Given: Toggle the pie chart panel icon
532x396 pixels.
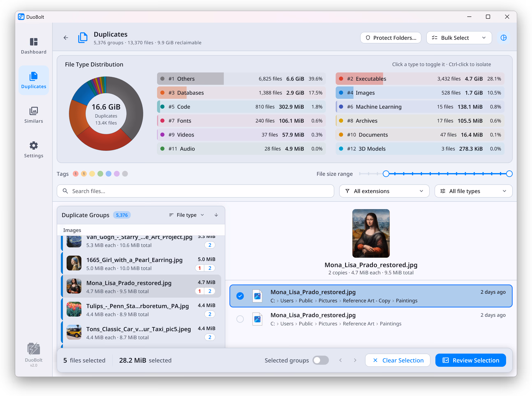Looking at the screenshot, I should (503, 38).
